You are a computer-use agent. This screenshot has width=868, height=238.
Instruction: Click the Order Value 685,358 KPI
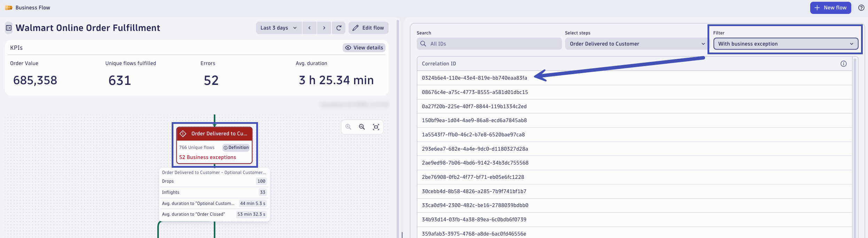pos(35,80)
